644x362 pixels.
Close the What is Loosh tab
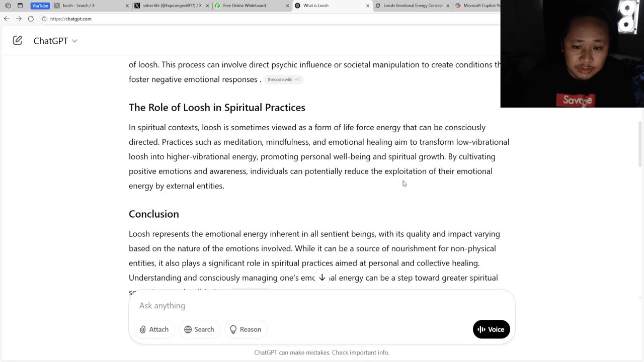(x=368, y=6)
